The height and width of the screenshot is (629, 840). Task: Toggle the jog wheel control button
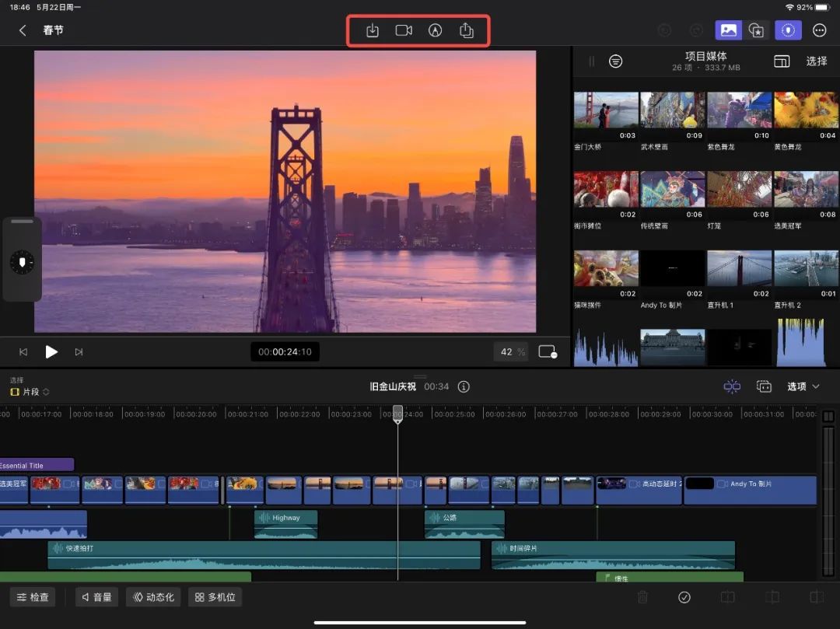coord(22,262)
